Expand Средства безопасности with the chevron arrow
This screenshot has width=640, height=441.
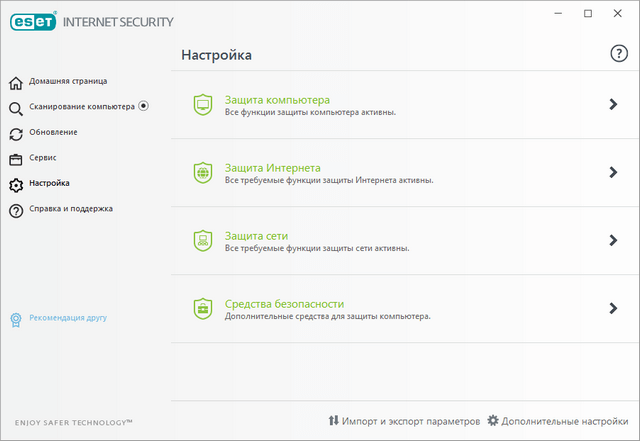click(613, 308)
